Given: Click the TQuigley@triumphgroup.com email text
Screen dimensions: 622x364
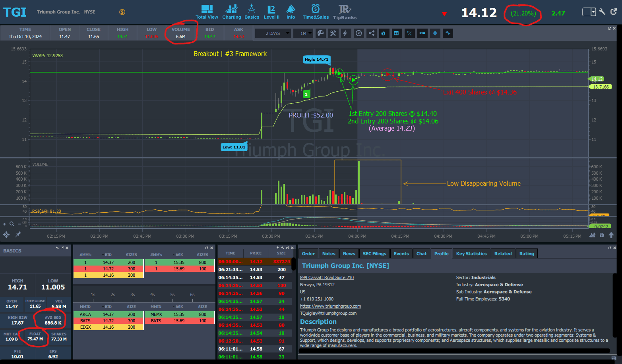Looking at the screenshot, I should pos(328,314).
